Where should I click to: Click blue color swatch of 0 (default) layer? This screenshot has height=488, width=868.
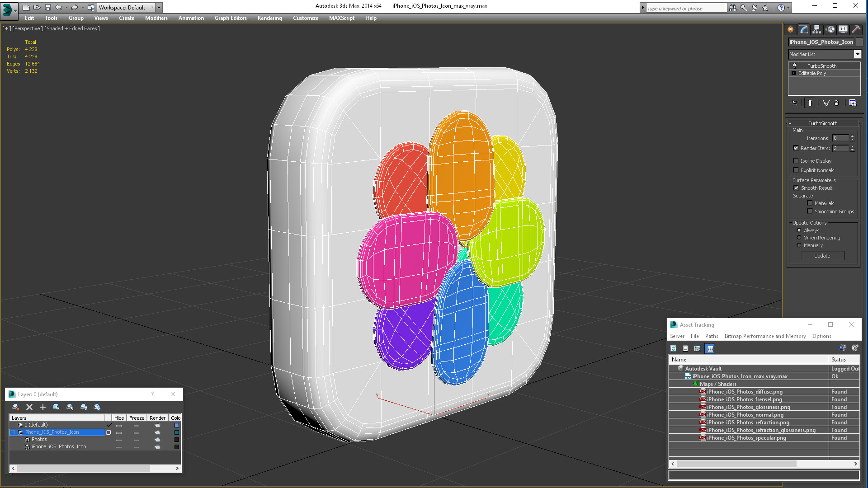tap(177, 425)
